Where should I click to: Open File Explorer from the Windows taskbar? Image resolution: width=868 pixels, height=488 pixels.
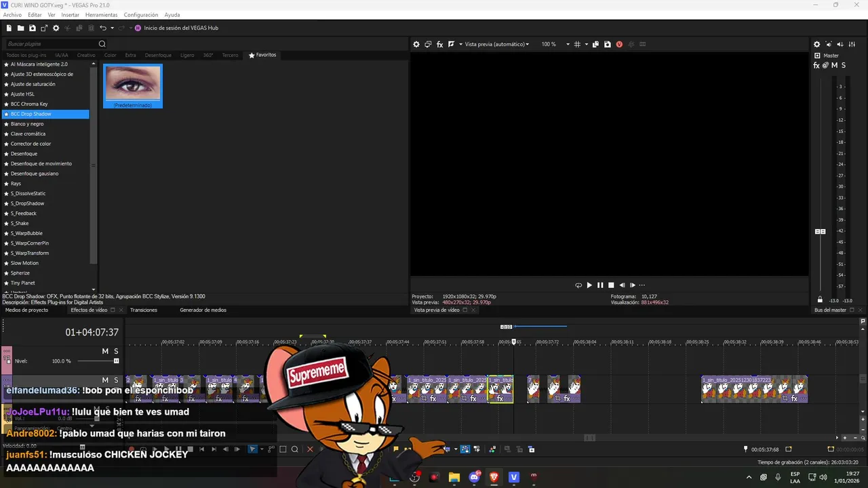click(454, 477)
